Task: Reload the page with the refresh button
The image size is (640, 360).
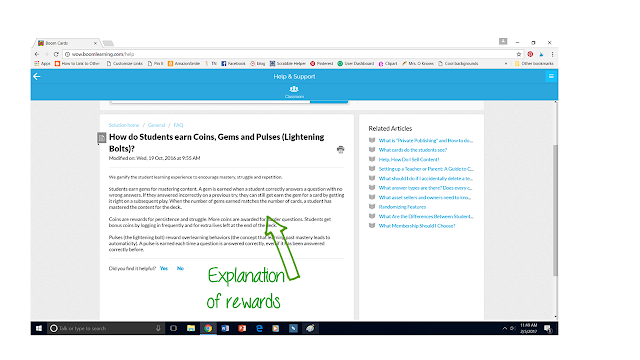Action: click(x=56, y=54)
